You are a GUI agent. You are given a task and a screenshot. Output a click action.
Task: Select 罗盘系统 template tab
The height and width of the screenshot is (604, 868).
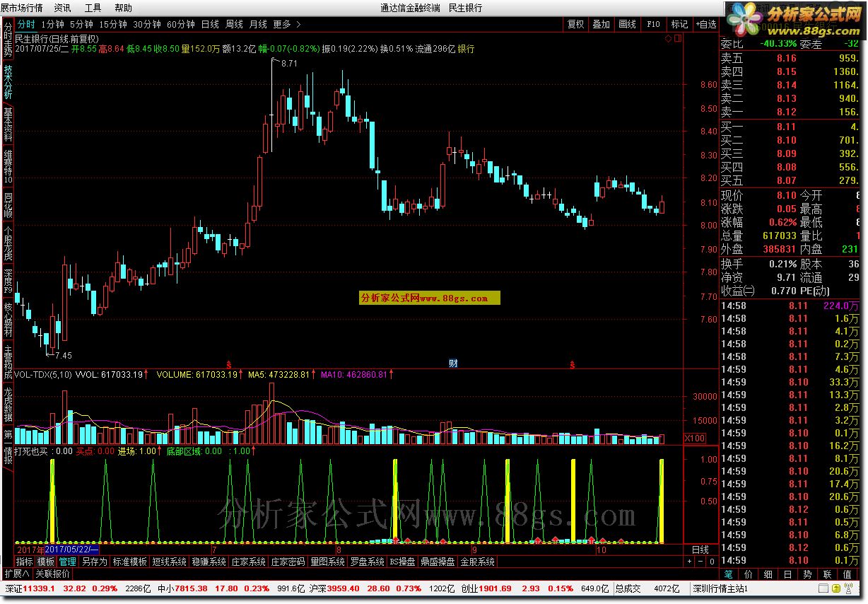coord(368,562)
